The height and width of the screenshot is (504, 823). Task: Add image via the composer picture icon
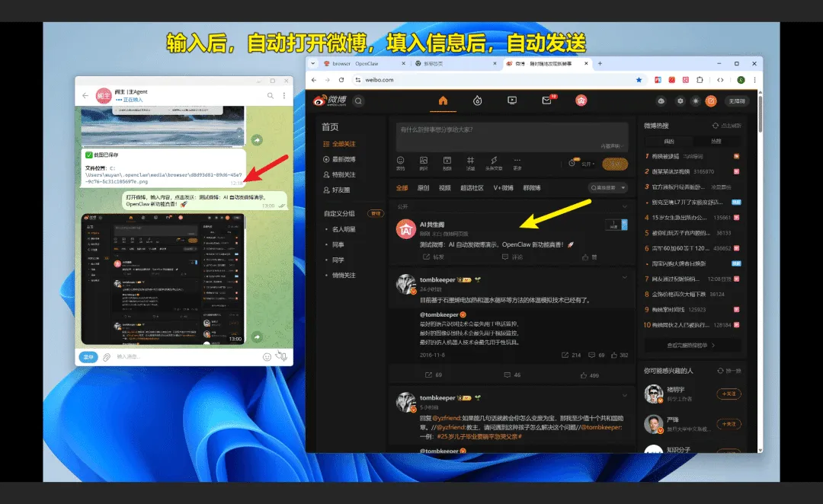[x=424, y=161]
